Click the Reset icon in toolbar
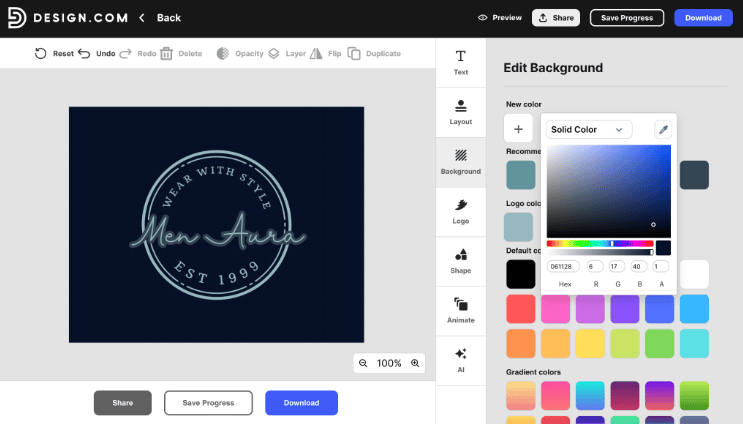 (x=41, y=54)
